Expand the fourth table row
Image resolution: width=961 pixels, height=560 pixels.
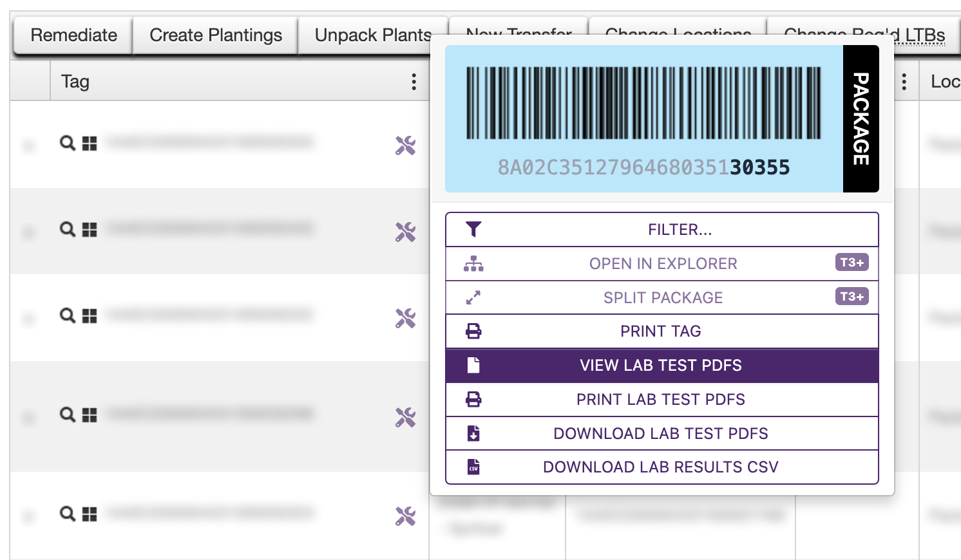[x=28, y=418]
